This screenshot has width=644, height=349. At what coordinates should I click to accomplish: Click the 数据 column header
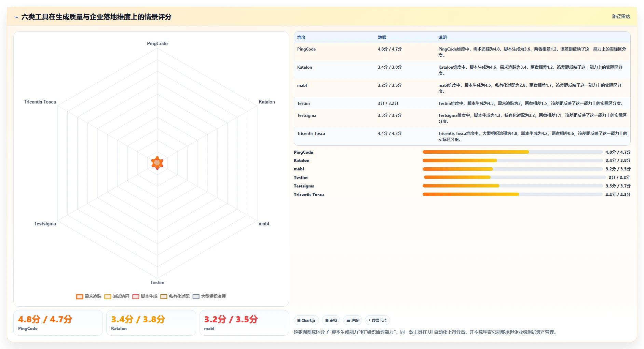coord(382,38)
